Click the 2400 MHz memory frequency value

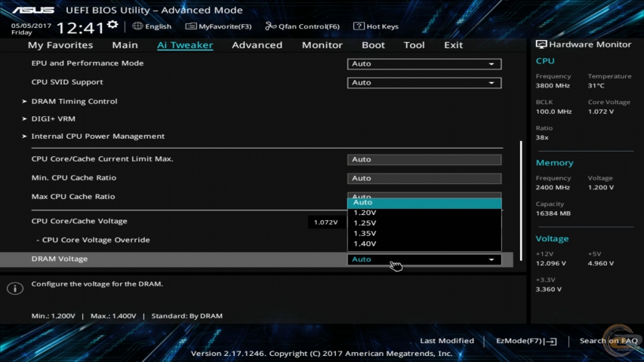553,188
